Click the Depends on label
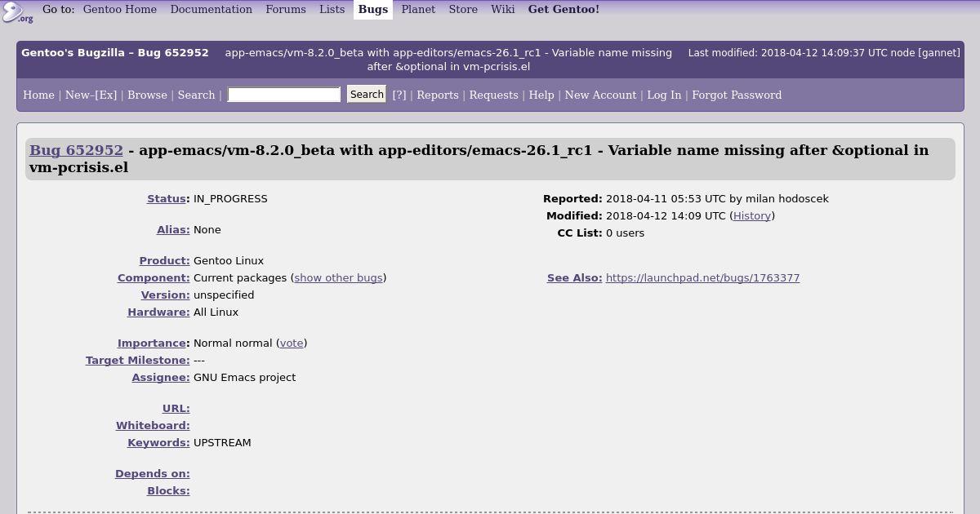This screenshot has height=514, width=980. [x=152, y=473]
